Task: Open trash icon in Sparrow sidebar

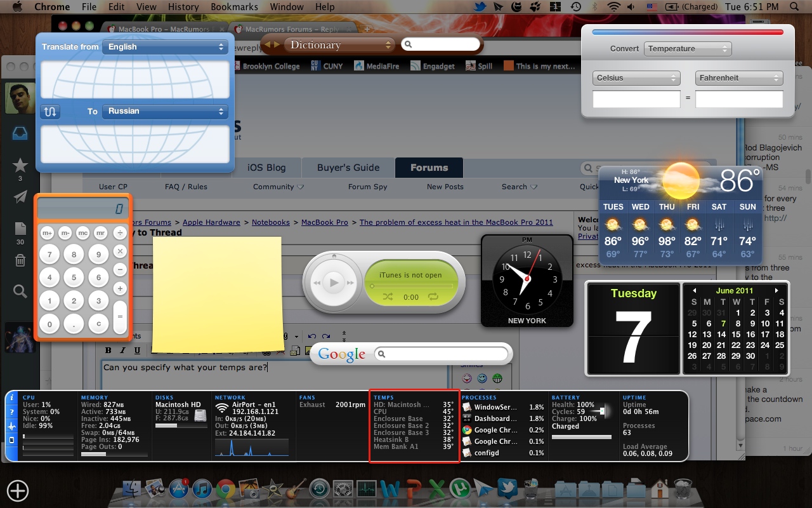Action: [x=20, y=260]
